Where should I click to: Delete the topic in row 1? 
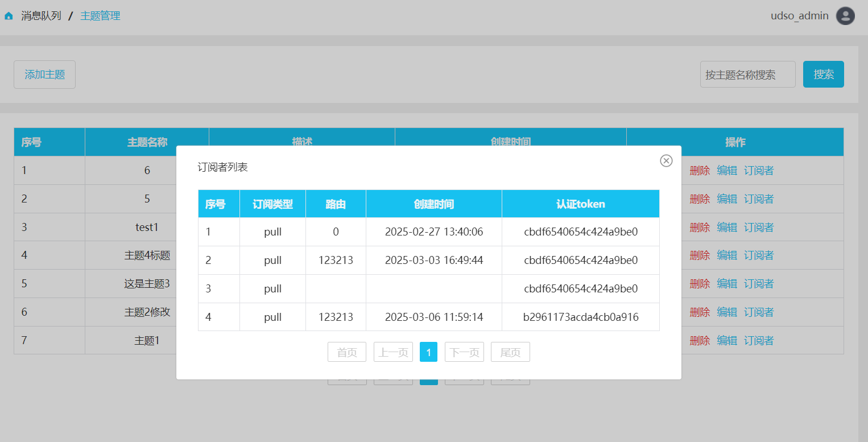point(700,170)
